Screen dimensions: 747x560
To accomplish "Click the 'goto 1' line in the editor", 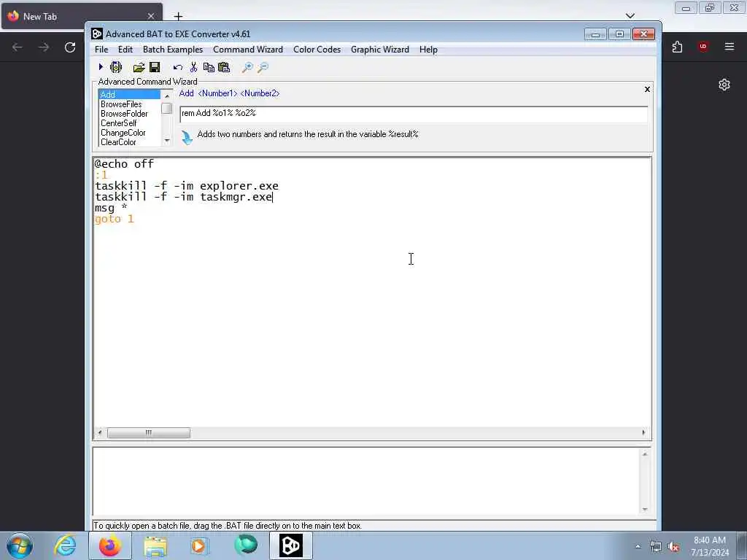I will point(115,219).
